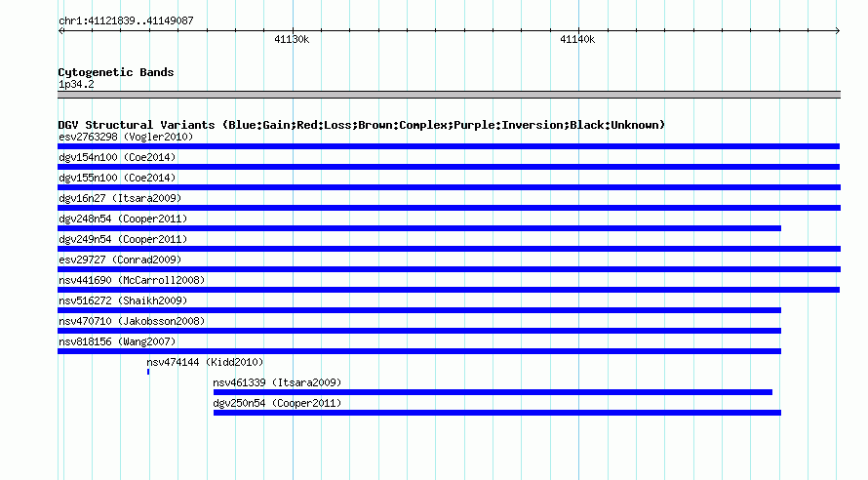This screenshot has width=868, height=480.
Task: Click the blue bar under nsv516272
Action: [419, 310]
